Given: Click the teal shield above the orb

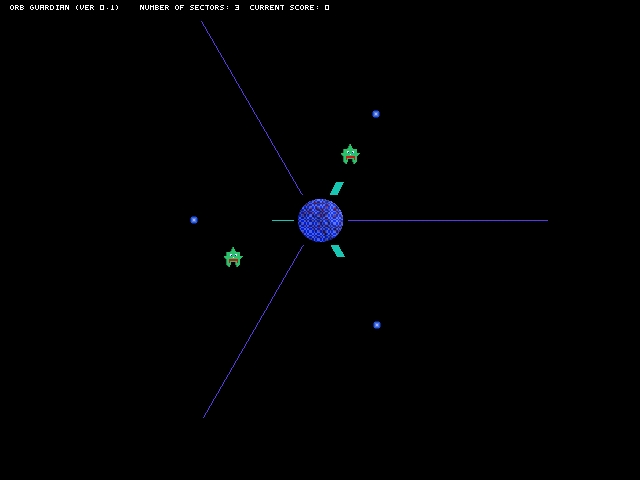Looking at the screenshot, I should 337,189.
